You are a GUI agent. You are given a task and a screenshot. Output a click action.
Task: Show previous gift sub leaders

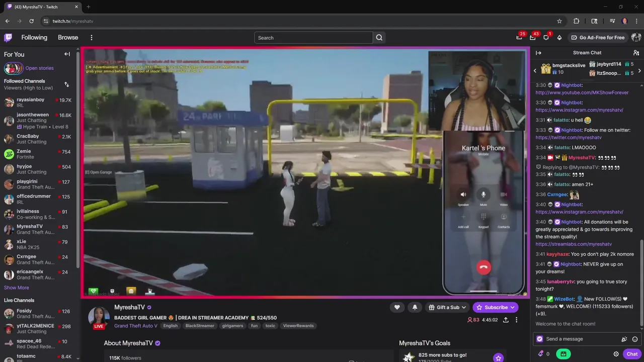[x=535, y=70]
